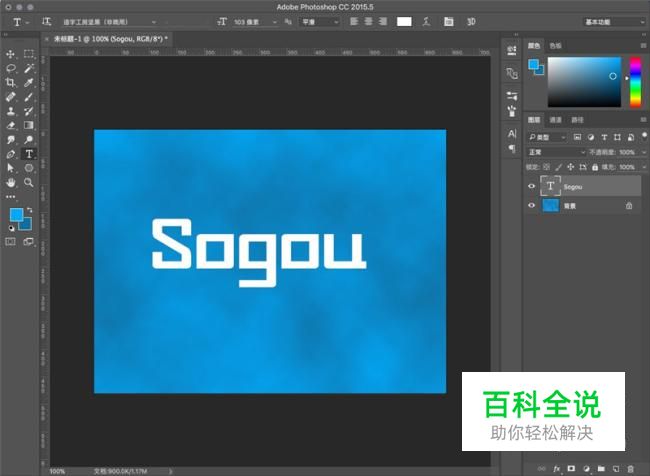Left align text in options bar
The image size is (650, 476).
354,22
